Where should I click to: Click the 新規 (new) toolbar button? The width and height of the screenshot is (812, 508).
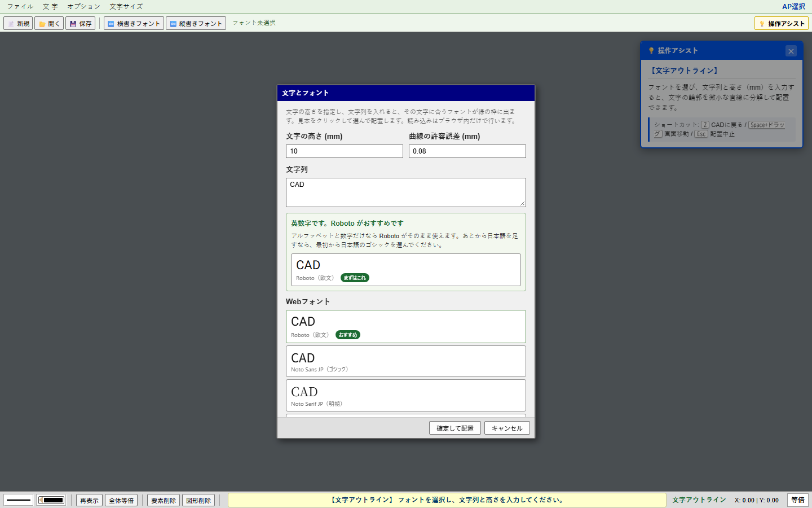point(18,23)
